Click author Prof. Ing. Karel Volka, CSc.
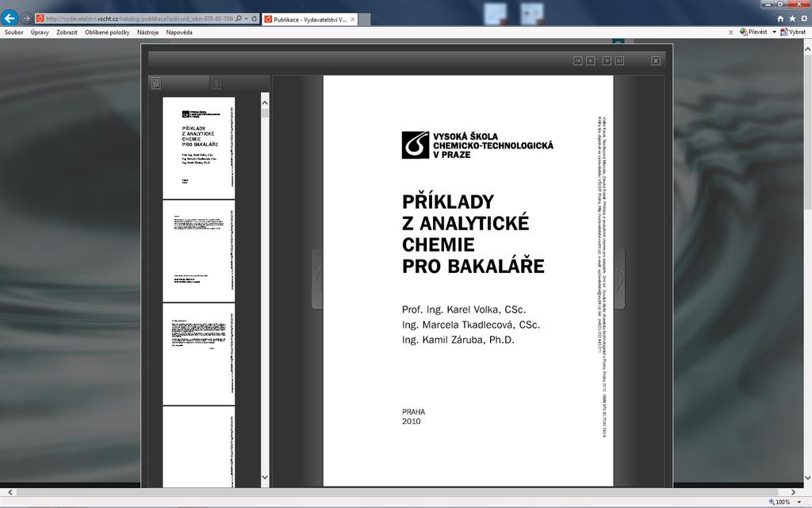Screen dimensions: 812x508 (463, 310)
